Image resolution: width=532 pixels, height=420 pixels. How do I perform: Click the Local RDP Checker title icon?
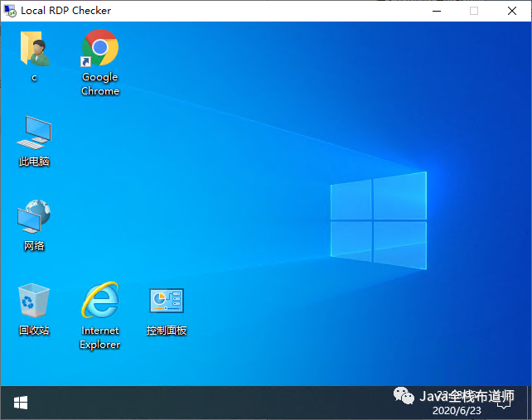[10, 11]
